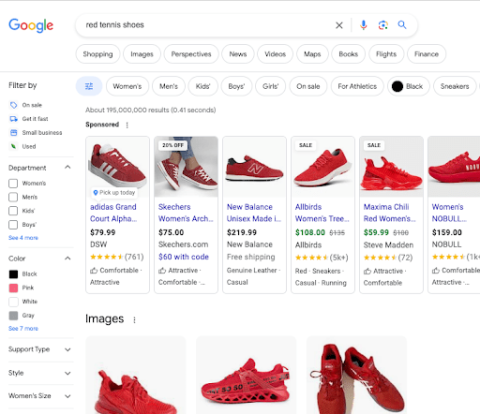Image resolution: width=480 pixels, height=414 pixels.
Task: Open Google Lens image search icon
Action: tap(383, 25)
